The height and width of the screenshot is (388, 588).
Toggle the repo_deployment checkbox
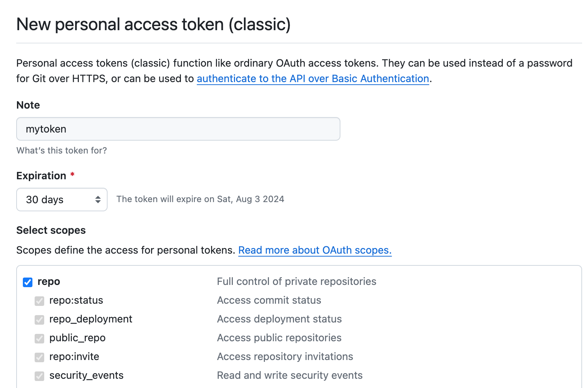39,320
